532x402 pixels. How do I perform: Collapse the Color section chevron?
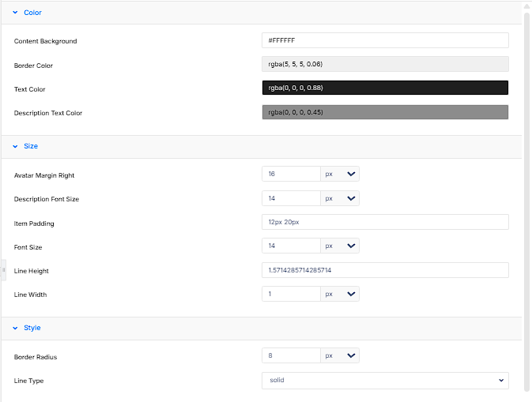point(15,13)
